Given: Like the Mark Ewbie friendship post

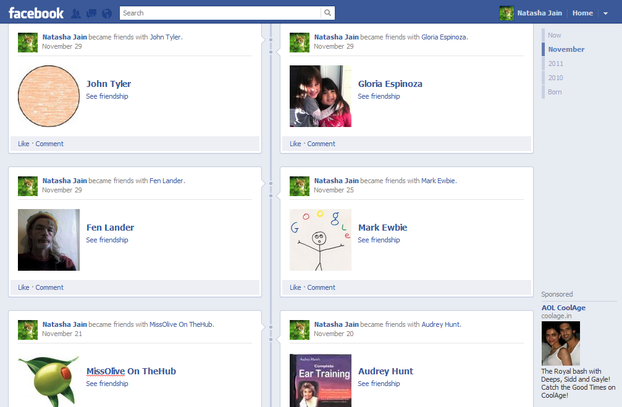Looking at the screenshot, I should (295, 287).
